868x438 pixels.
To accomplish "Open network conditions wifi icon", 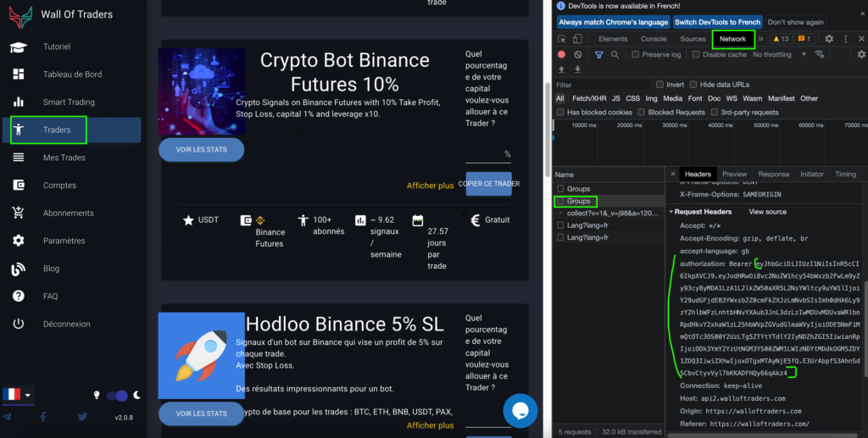I will point(820,54).
